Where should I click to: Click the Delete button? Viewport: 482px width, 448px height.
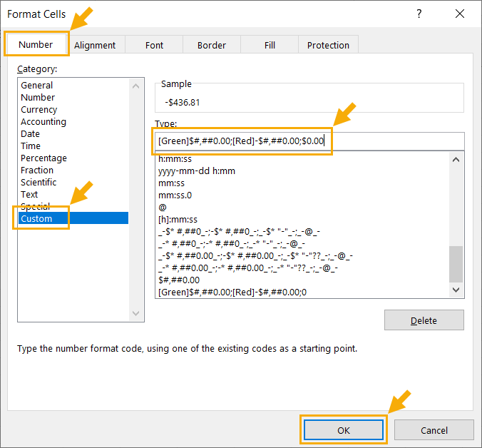pos(424,320)
